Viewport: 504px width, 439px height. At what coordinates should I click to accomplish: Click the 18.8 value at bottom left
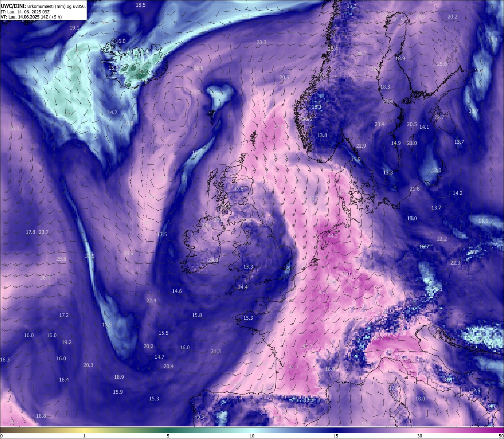(41, 416)
